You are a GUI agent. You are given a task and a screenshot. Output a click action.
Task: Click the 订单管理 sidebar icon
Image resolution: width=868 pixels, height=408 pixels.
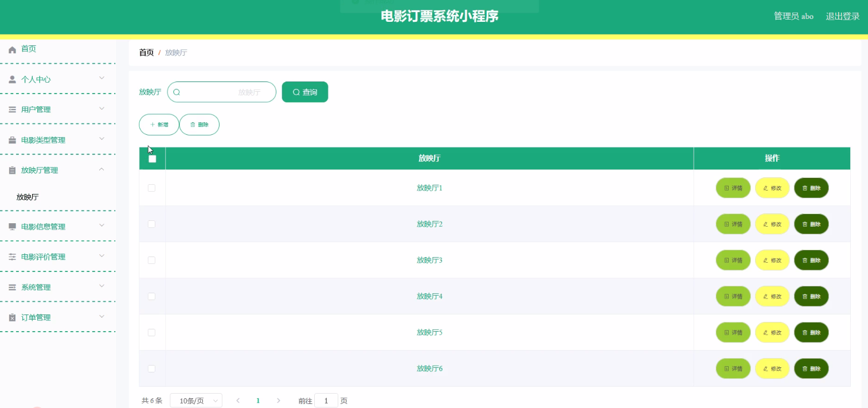click(x=11, y=317)
